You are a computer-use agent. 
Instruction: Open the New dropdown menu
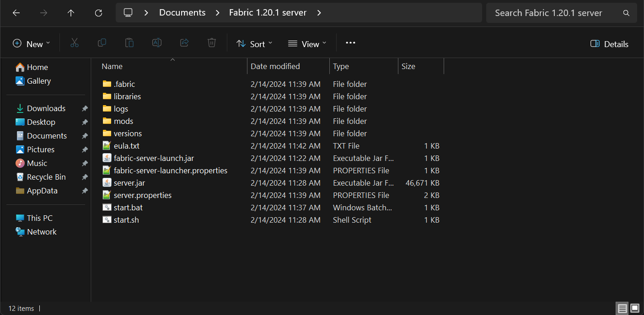31,44
